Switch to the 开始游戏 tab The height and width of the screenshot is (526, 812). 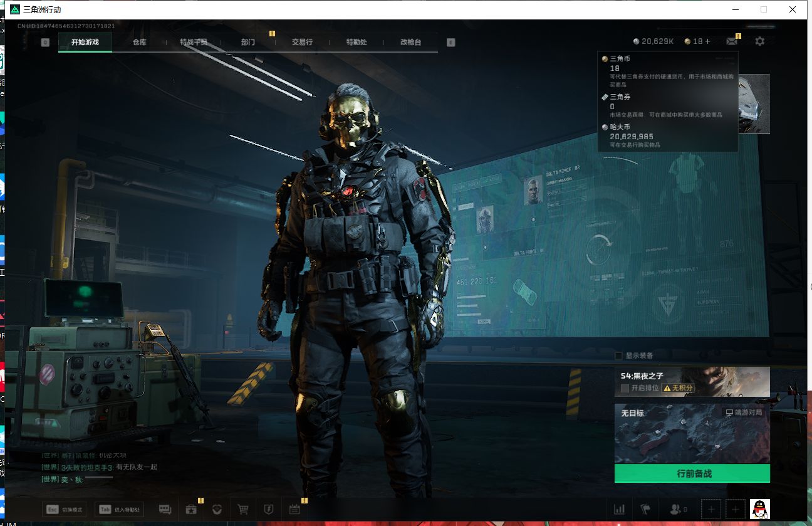pos(85,42)
